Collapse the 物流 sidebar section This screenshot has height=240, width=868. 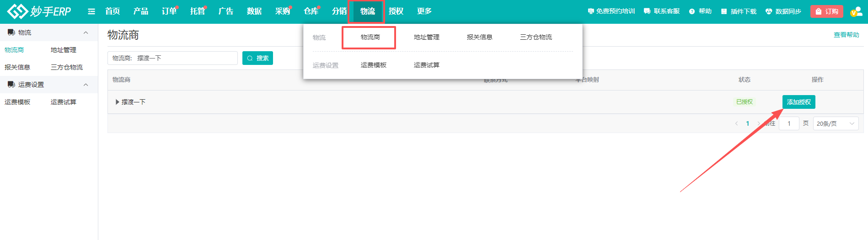click(86, 32)
